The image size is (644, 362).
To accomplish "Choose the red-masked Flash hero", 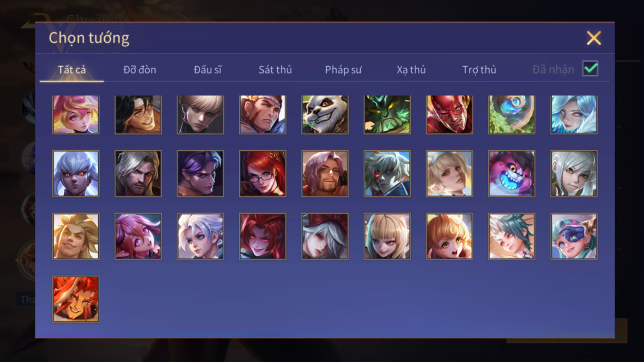I will click(x=449, y=115).
